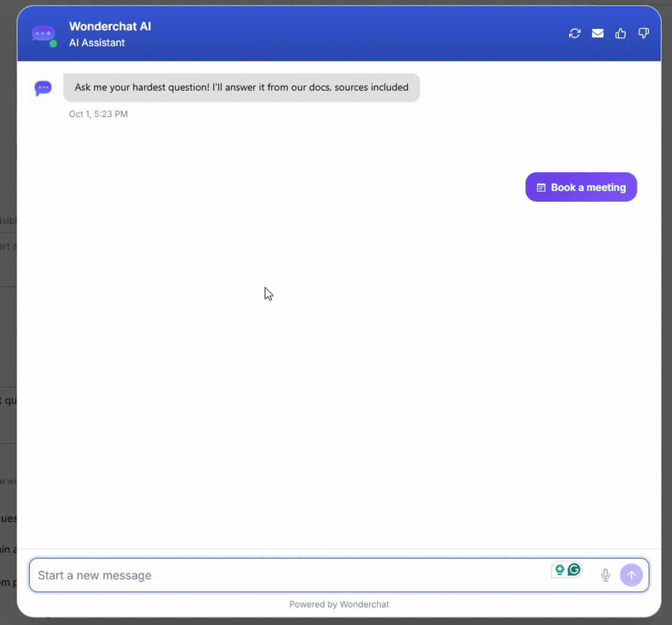The height and width of the screenshot is (625, 672).
Task: Click the green lightbulb extension icon
Action: [x=560, y=569]
